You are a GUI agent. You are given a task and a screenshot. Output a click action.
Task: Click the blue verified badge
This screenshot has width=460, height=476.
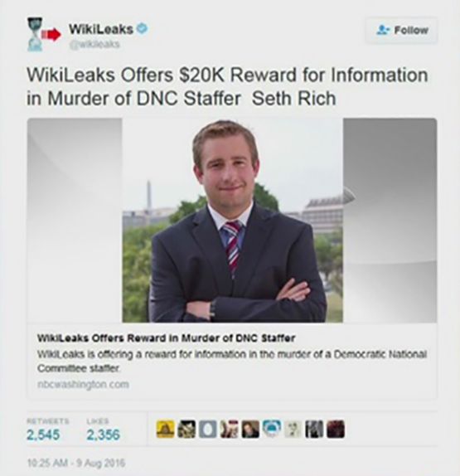pos(142,28)
